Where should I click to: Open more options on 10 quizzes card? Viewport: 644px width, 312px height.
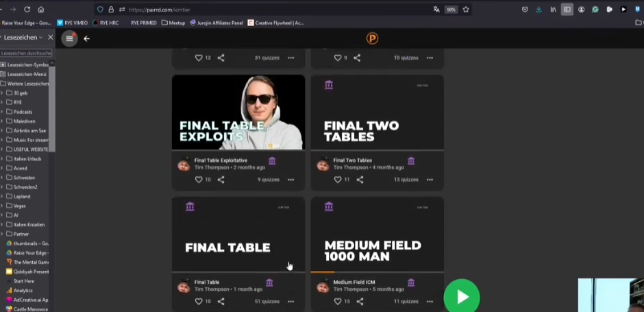click(430, 58)
